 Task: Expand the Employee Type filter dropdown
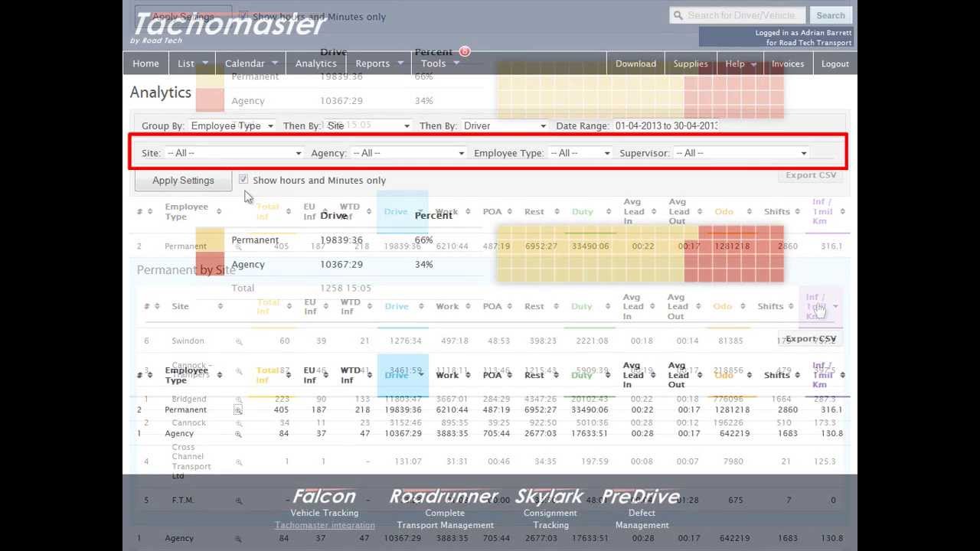(x=580, y=153)
